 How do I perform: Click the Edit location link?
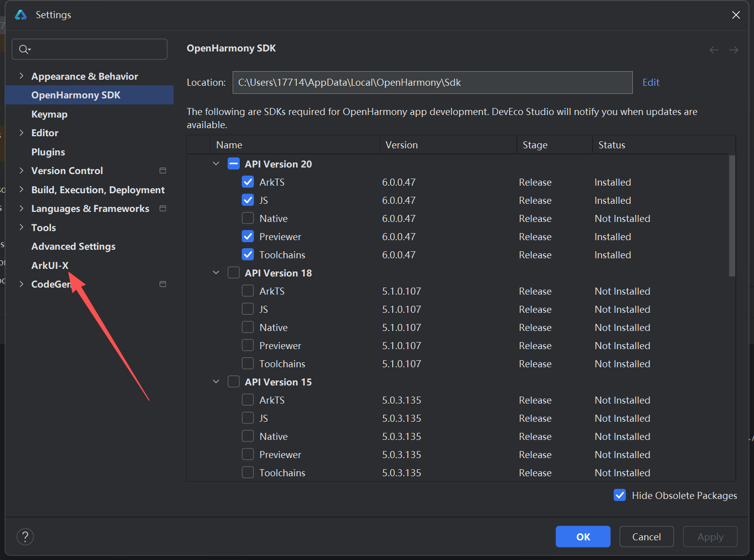coord(651,82)
